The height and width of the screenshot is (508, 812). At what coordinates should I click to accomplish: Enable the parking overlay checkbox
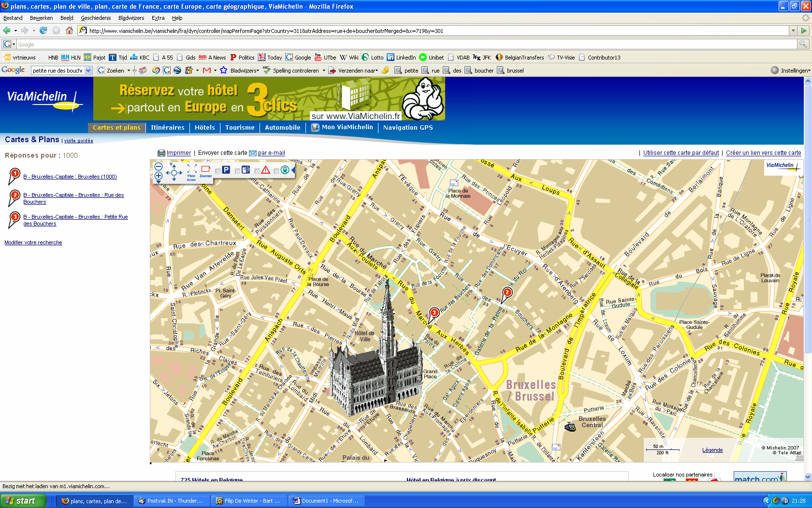218,171
